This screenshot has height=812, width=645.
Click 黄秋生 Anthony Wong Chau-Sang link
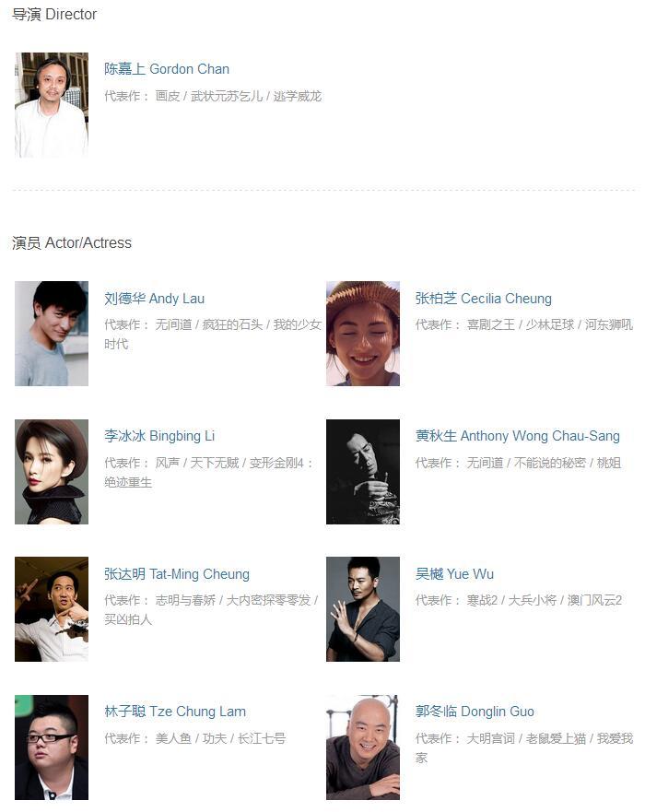[518, 436]
